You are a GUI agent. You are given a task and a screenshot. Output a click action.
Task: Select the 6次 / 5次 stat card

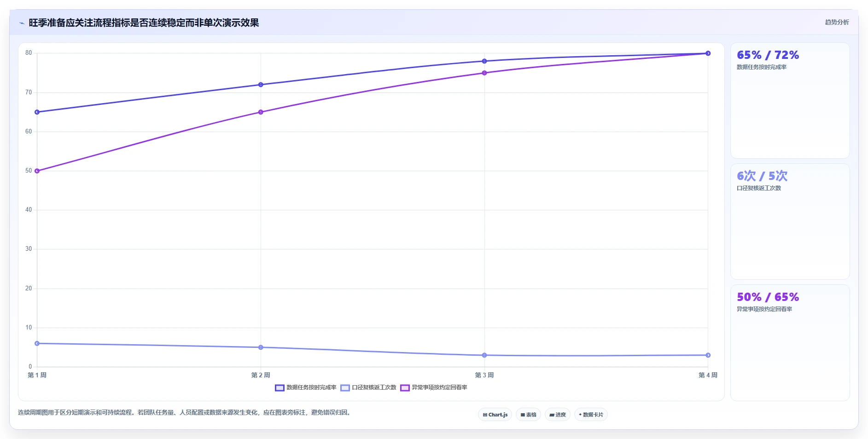(790, 222)
